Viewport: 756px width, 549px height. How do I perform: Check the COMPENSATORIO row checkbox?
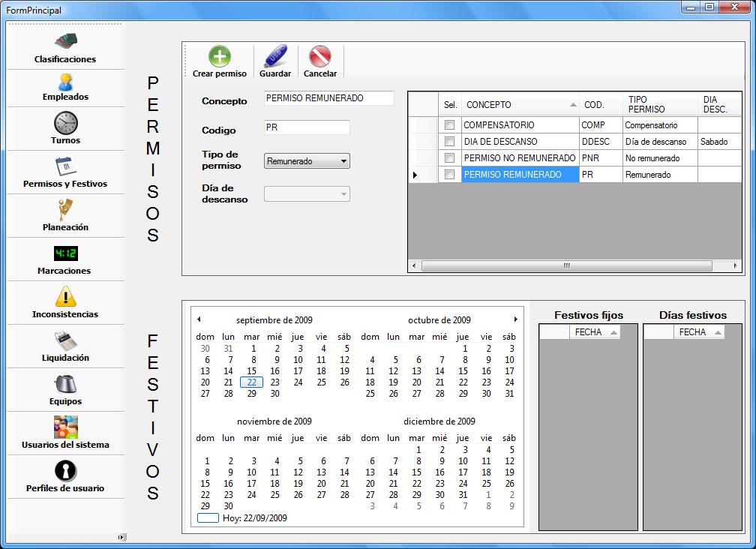(449, 125)
